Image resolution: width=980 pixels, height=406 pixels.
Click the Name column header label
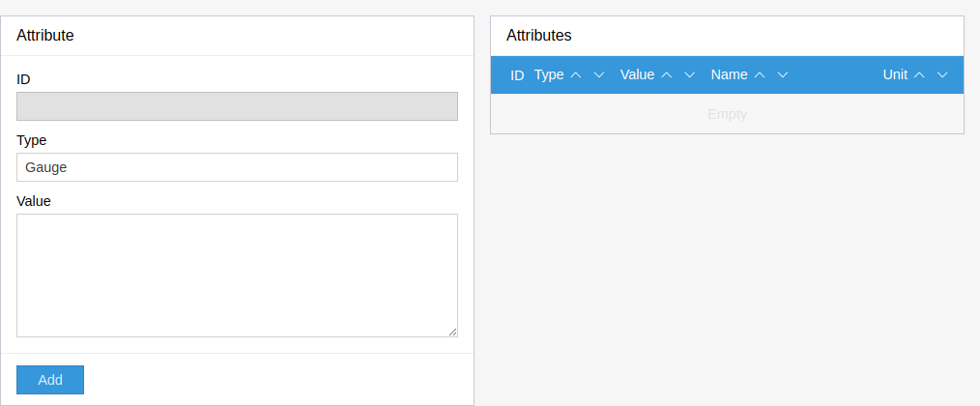[730, 74]
